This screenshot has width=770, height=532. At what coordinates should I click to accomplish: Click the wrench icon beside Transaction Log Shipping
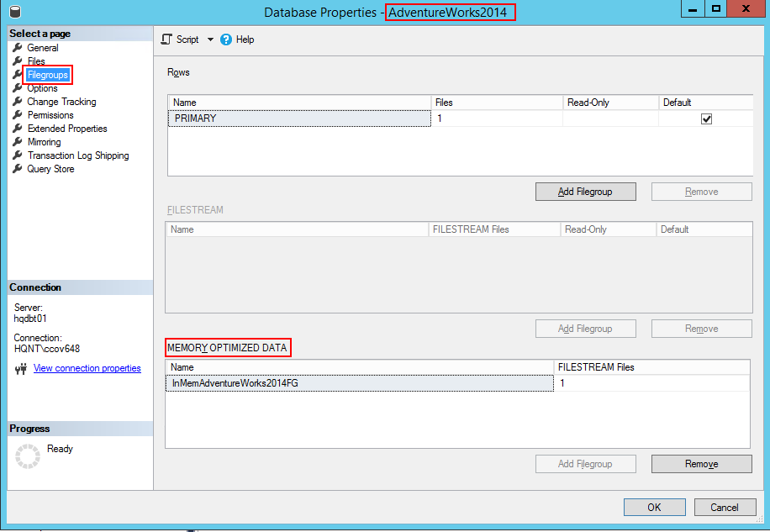(17, 155)
